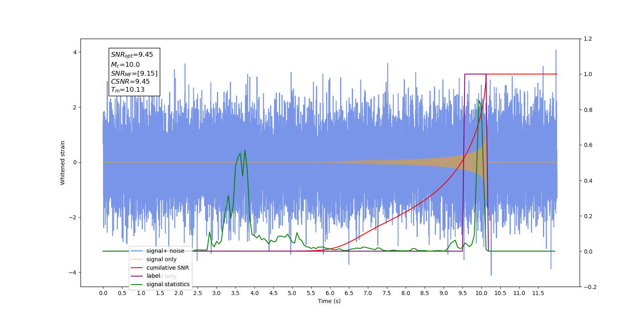The image size is (644, 322).
Task: Click the −4 tick on left strain axis
Action: (73, 272)
